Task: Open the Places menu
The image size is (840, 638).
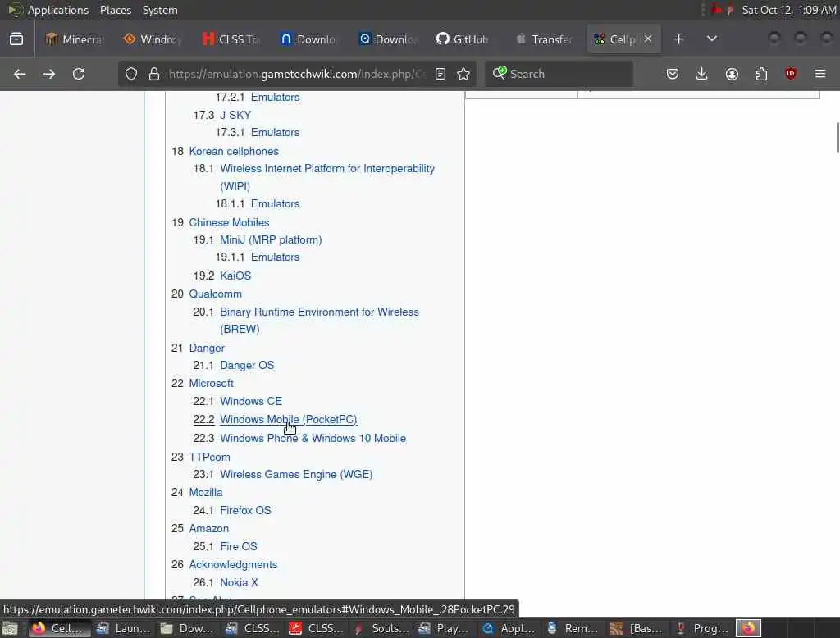Action: click(x=116, y=10)
